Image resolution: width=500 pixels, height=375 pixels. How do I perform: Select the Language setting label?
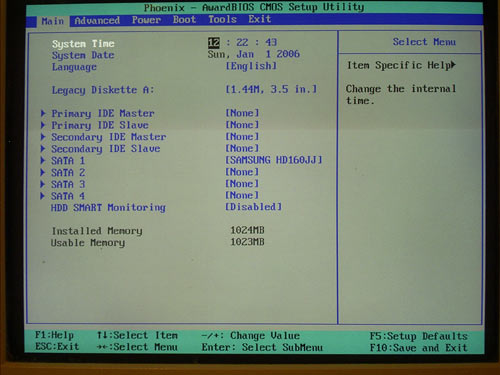coord(74,67)
